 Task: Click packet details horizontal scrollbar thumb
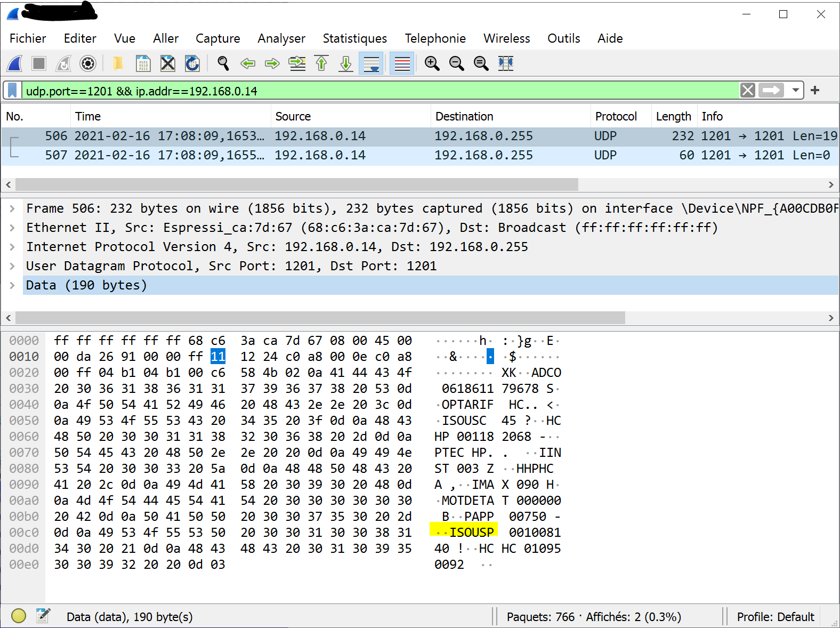pyautogui.click(x=320, y=318)
